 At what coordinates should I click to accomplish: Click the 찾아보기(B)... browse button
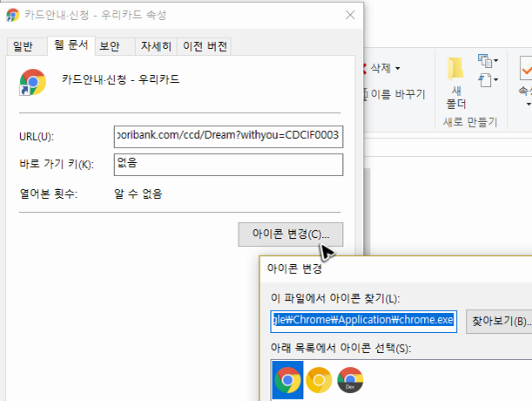click(x=499, y=321)
